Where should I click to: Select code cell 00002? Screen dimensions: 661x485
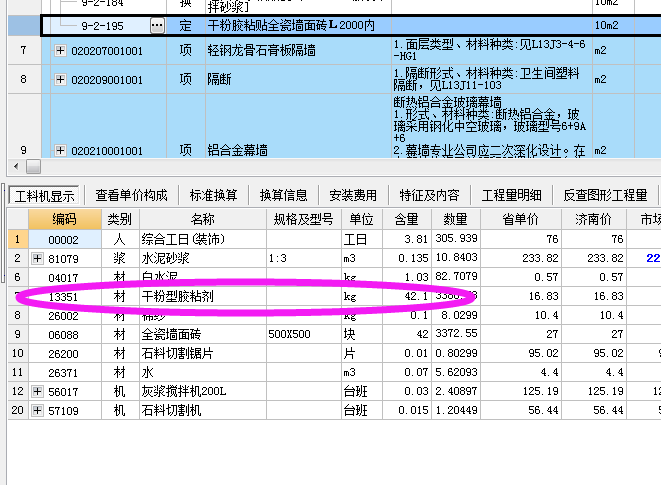pyautogui.click(x=65, y=239)
